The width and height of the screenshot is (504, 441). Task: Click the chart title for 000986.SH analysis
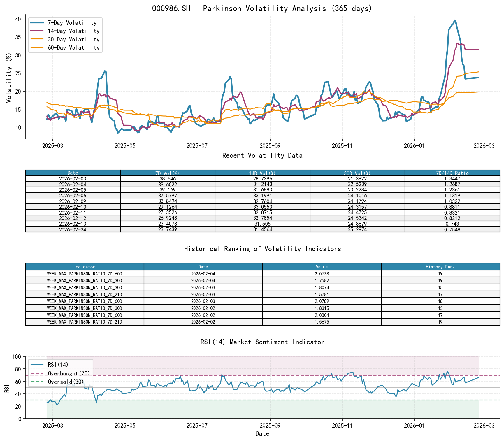coord(261,8)
